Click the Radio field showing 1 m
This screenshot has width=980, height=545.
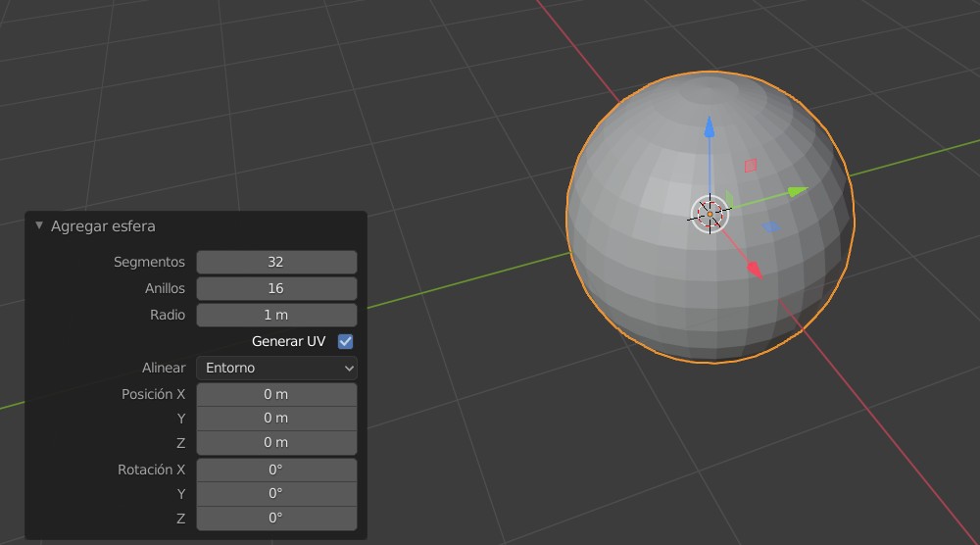(x=277, y=315)
